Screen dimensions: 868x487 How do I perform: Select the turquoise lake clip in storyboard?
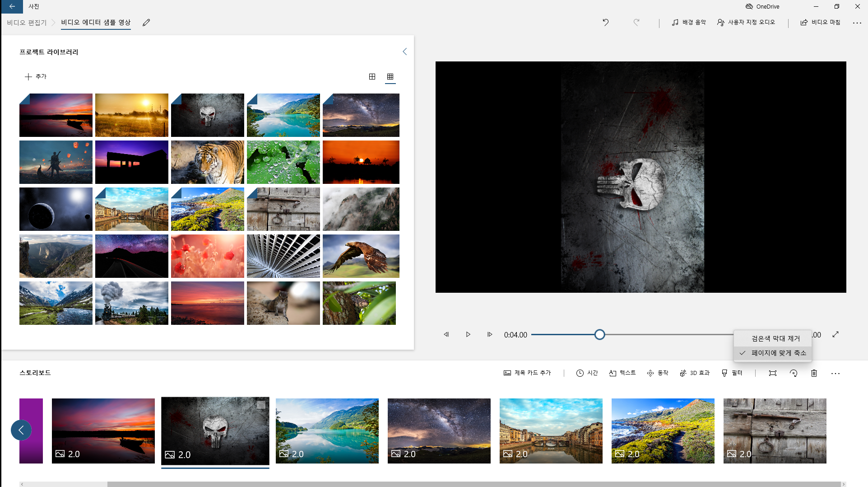click(x=327, y=431)
